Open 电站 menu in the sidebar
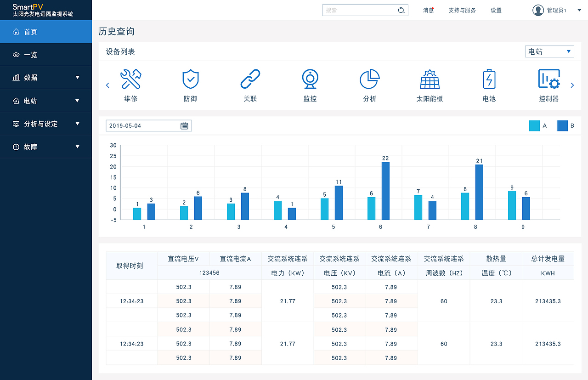588x380 pixels. coord(46,101)
